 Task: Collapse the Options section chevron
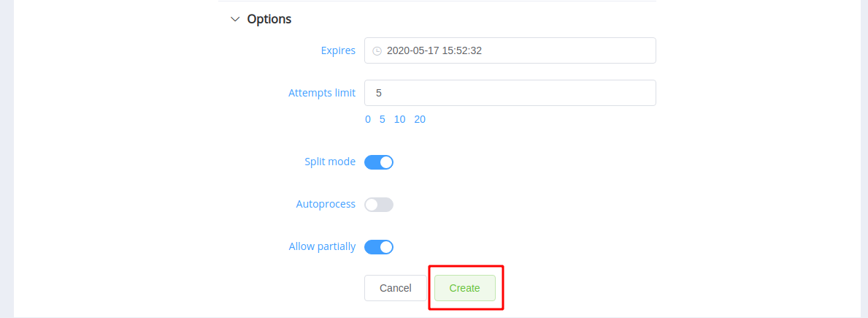coord(235,20)
